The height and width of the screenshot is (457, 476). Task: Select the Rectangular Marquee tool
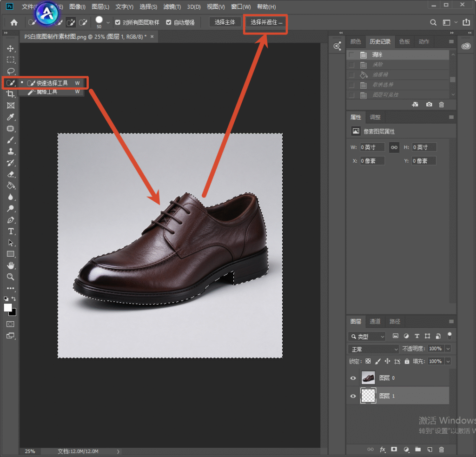click(x=11, y=60)
